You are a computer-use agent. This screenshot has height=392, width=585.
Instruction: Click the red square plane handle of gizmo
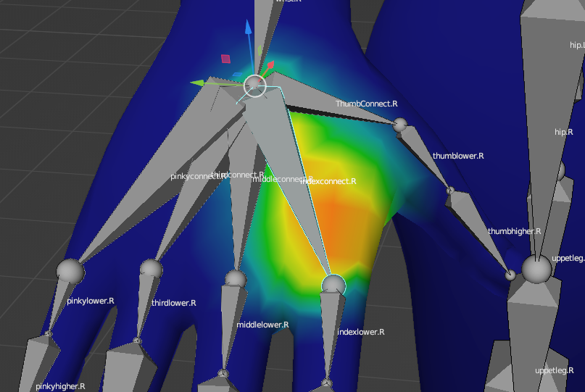[225, 59]
